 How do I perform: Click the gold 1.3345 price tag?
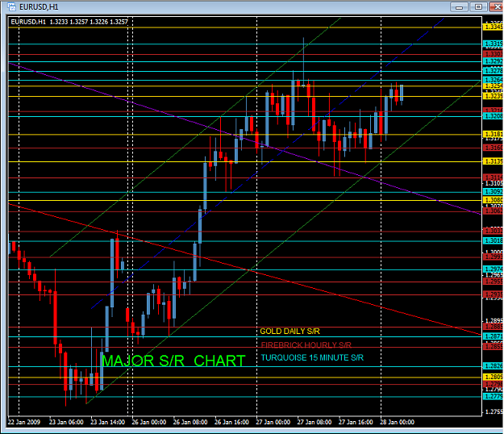coord(493,27)
